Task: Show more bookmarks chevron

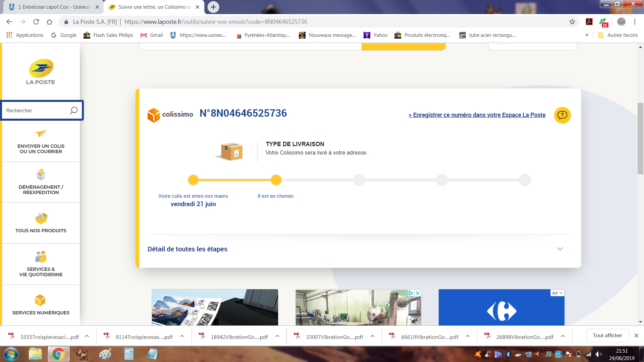Action: [587, 35]
